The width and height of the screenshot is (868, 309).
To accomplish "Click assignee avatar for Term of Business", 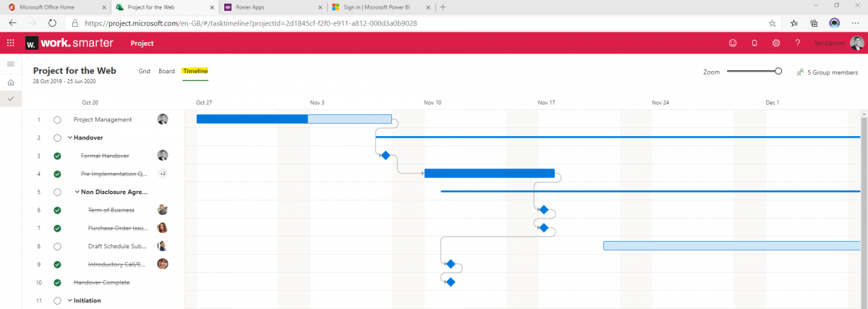I will pyautogui.click(x=163, y=210).
